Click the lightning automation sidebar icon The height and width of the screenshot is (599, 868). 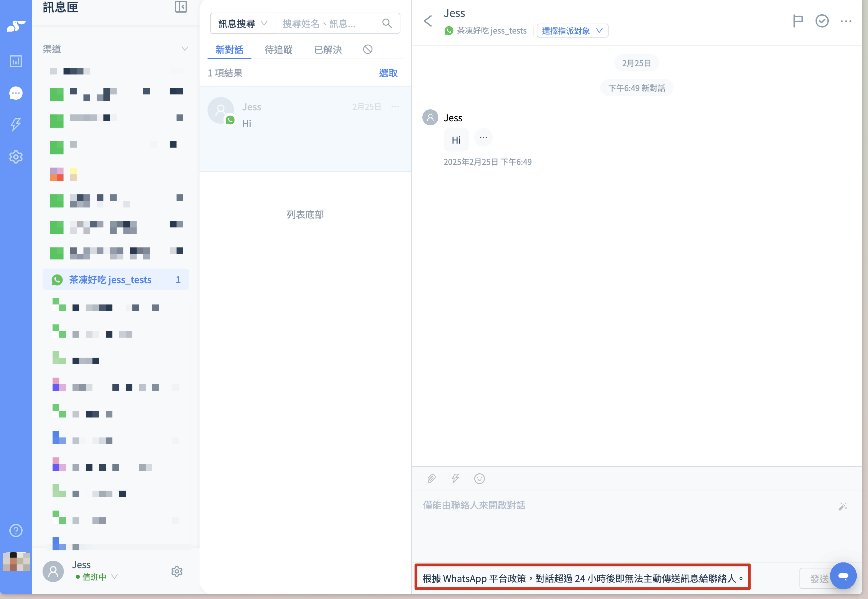click(16, 124)
